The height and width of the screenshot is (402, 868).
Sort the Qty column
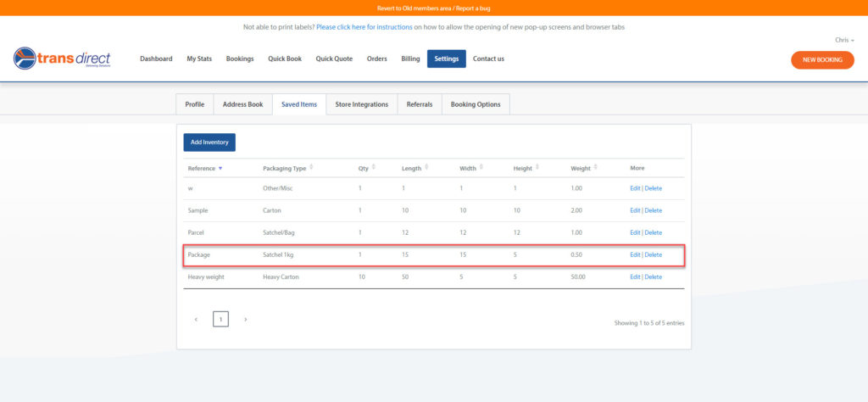(374, 168)
